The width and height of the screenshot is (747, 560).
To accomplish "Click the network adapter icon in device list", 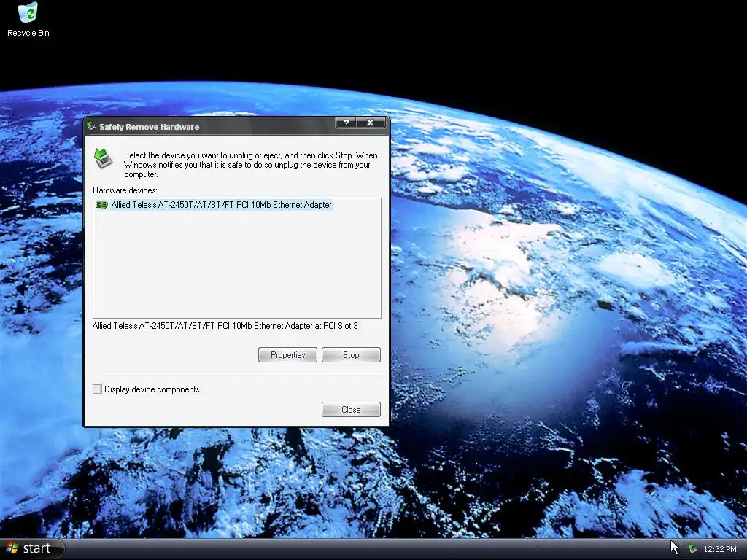I will click(102, 205).
